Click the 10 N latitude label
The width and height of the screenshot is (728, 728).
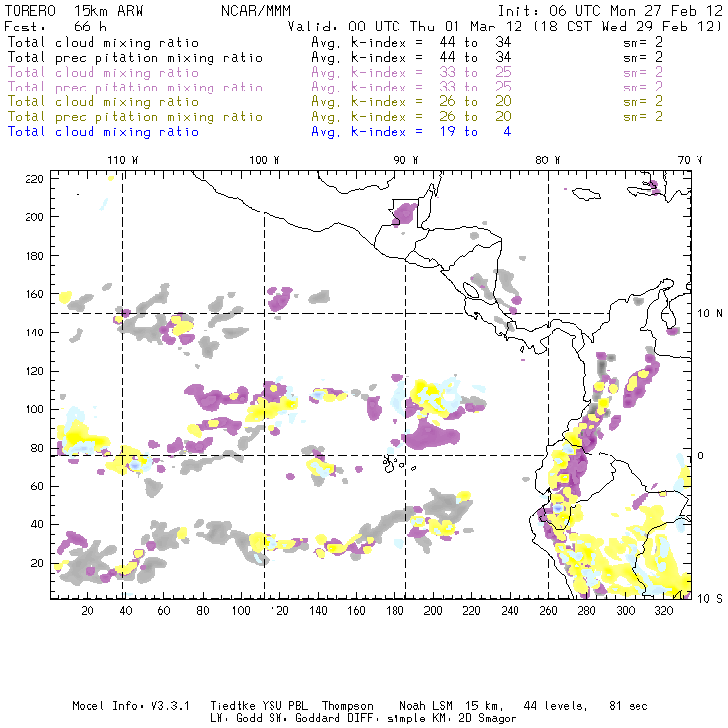click(x=711, y=313)
